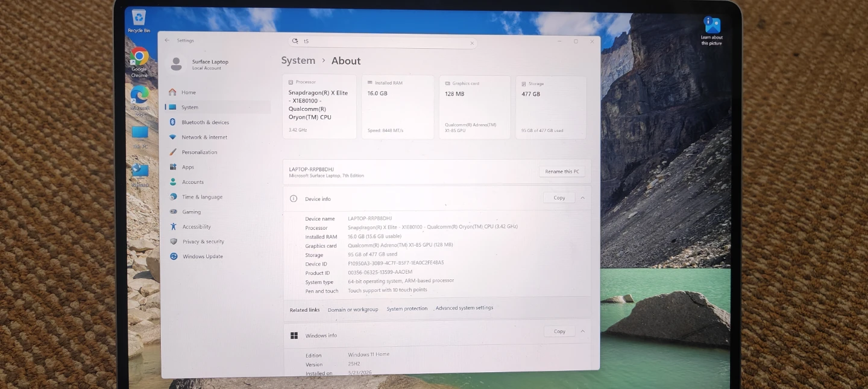This screenshot has width=868, height=389.
Task: Click the magnifier icon in the search box
Action: [x=295, y=41]
